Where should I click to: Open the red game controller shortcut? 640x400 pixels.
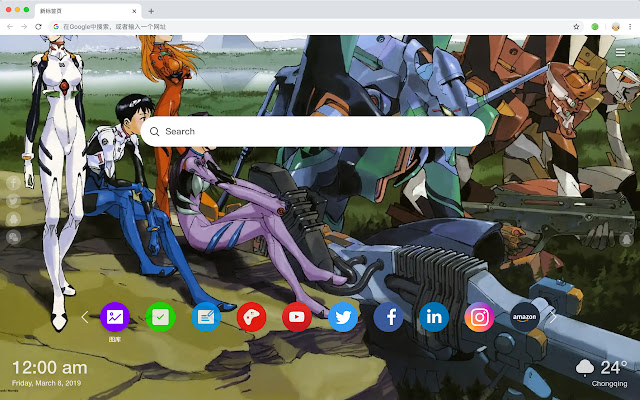click(251, 317)
